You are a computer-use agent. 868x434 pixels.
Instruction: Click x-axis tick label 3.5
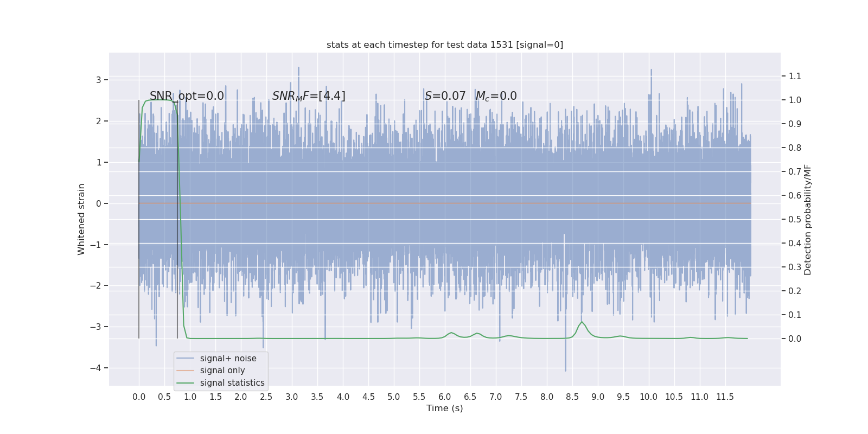317,397
